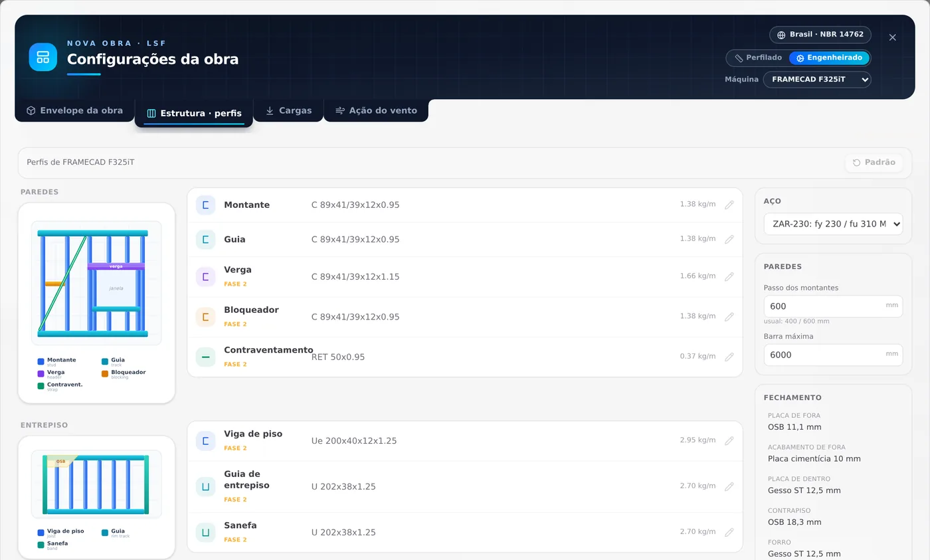Click the Placa de dentro Gesso ST 12,5 mm value
Viewport: 930px width, 560px height.
(804, 491)
